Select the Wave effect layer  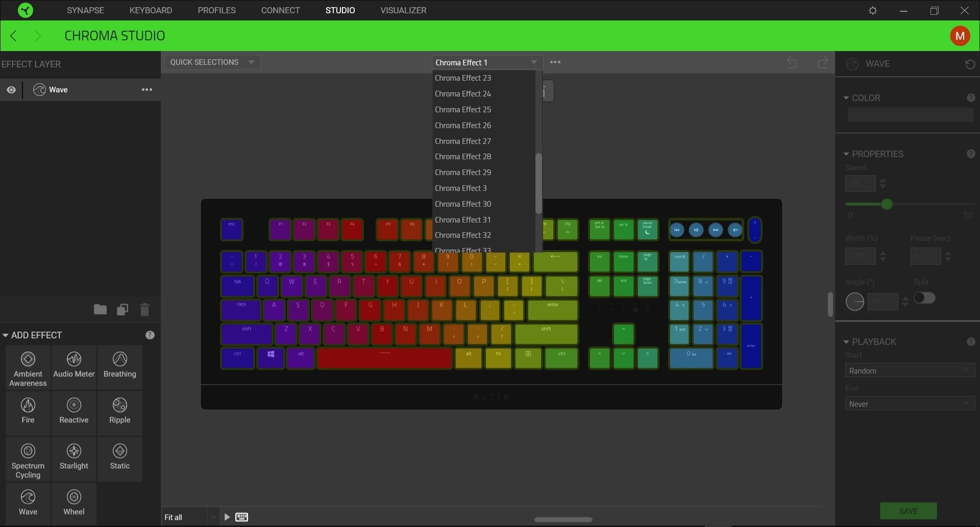[81, 90]
